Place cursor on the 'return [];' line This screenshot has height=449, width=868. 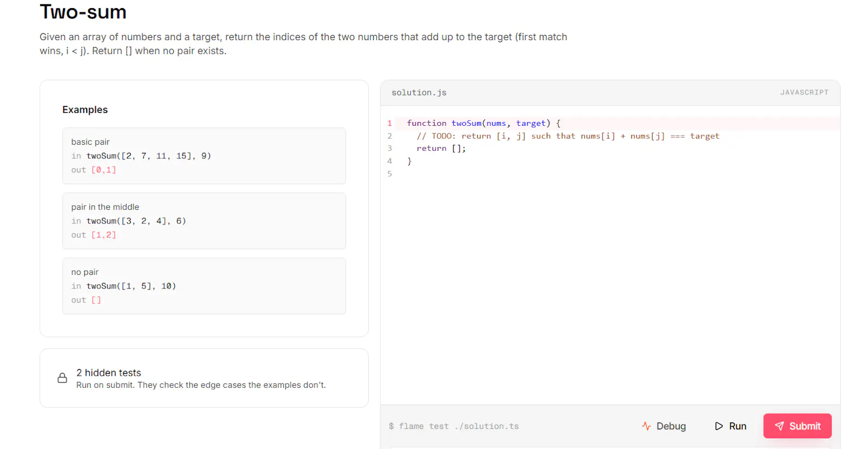pos(441,149)
